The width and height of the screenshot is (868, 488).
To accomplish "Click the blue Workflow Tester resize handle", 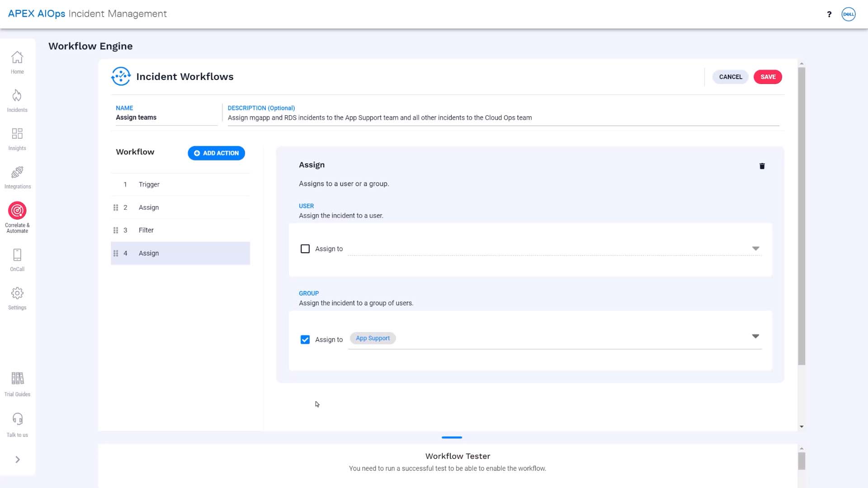I will (452, 437).
